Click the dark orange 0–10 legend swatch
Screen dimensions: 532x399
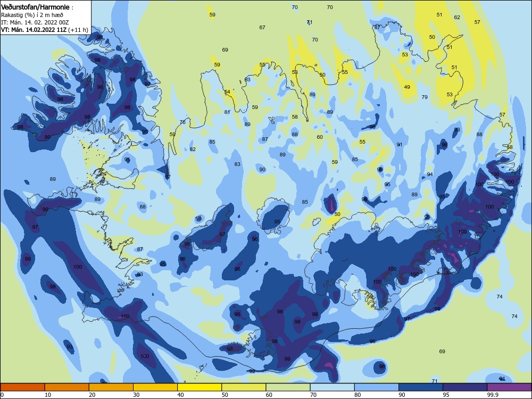click(x=22, y=387)
